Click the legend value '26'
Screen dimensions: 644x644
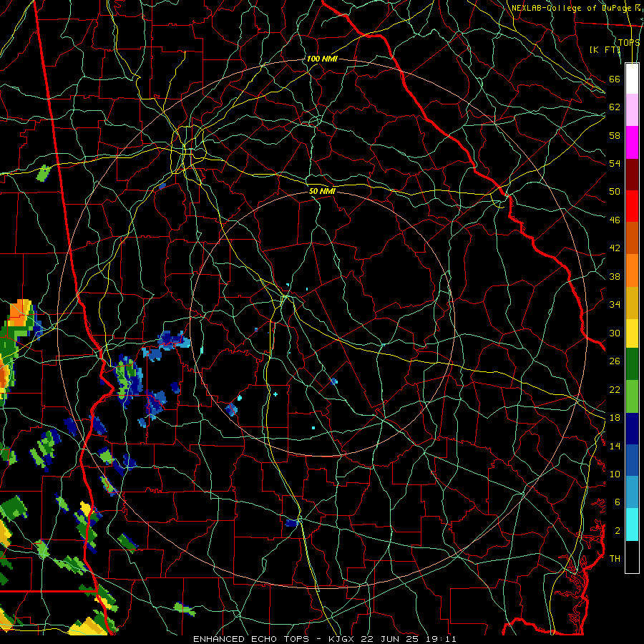615,361
